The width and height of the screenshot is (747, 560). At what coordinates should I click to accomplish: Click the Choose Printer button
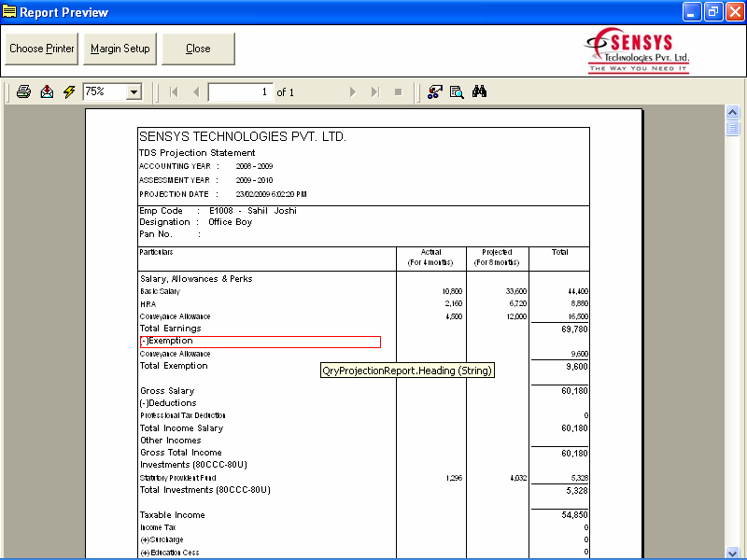[x=41, y=49]
